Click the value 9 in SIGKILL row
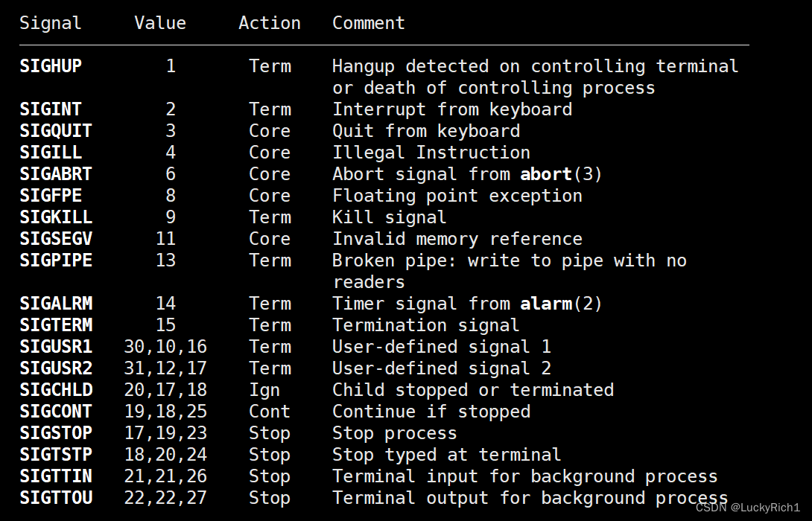812x521 pixels. (x=171, y=217)
